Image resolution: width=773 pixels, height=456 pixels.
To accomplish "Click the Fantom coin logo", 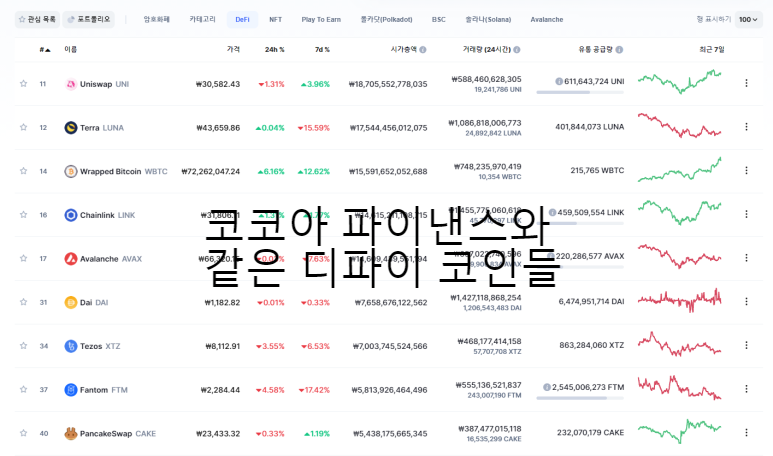I will [70, 390].
